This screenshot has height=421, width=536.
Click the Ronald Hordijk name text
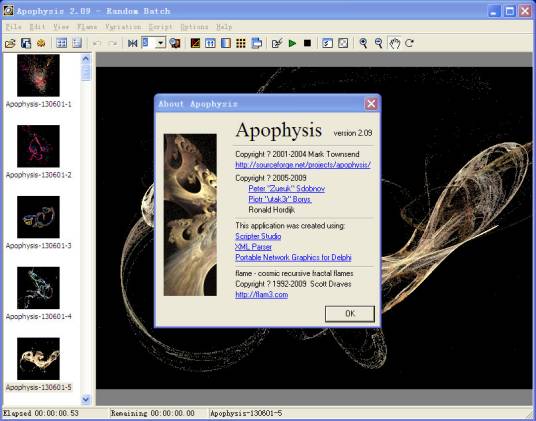[271, 209]
